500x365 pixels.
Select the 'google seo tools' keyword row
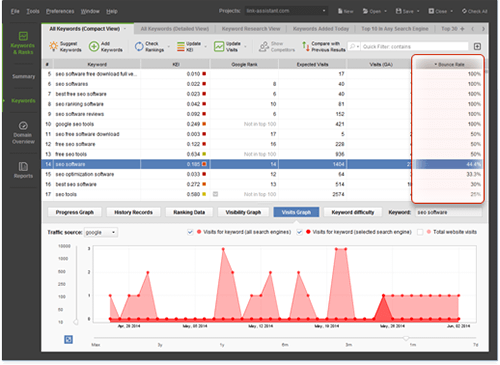[x=227, y=124]
